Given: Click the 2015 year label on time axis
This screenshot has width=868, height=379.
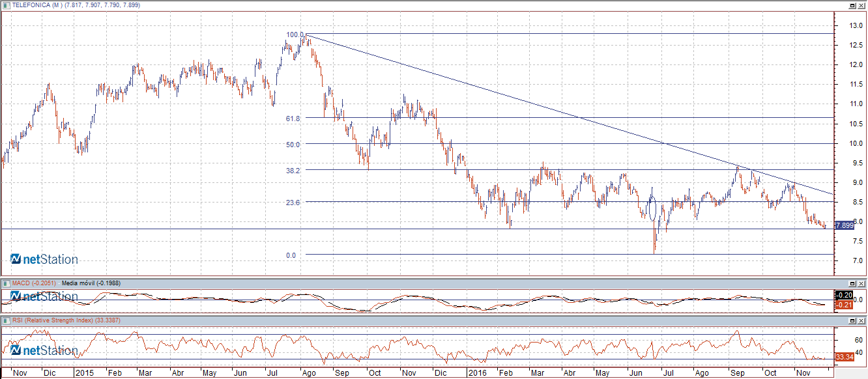Looking at the screenshot, I should coord(84,373).
